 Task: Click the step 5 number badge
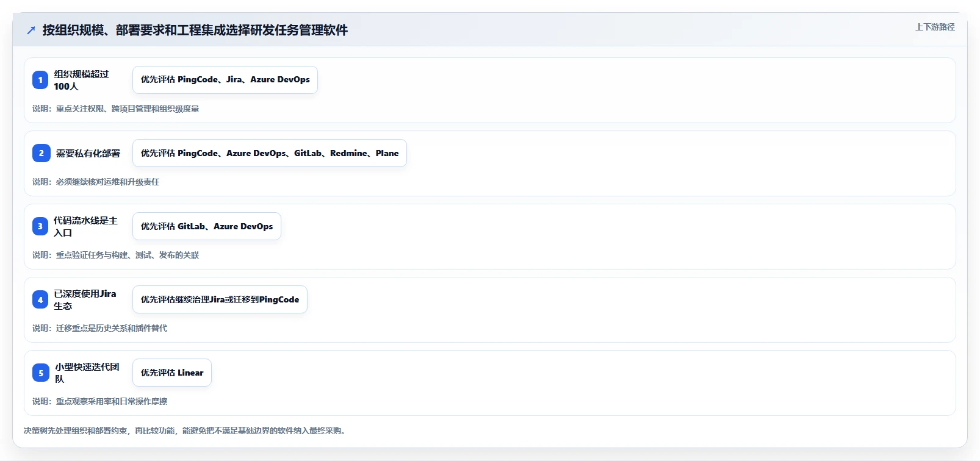point(41,373)
